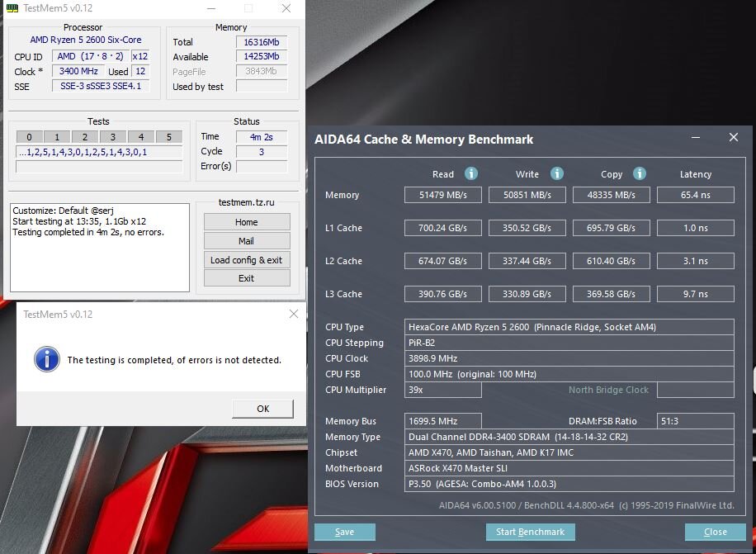Screen dimensions: 756x554
Task: Select test box 0 in Tests
Action: (x=30, y=137)
